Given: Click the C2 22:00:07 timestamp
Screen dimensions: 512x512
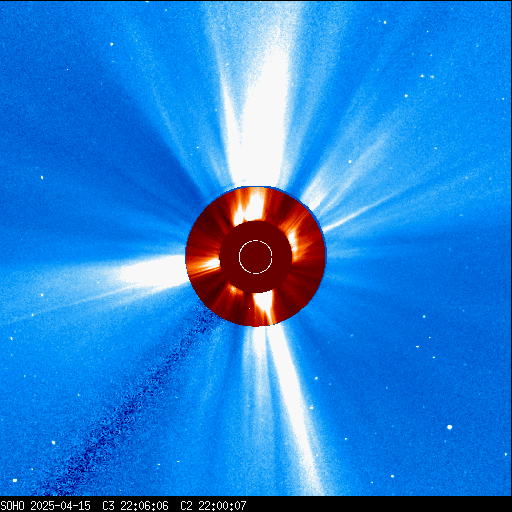Looking at the screenshot, I should click(213, 505).
